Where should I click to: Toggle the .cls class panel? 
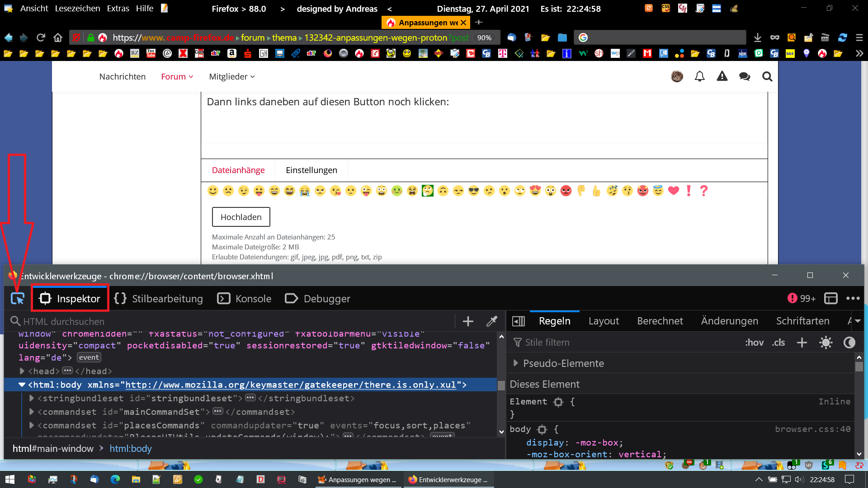coord(778,343)
